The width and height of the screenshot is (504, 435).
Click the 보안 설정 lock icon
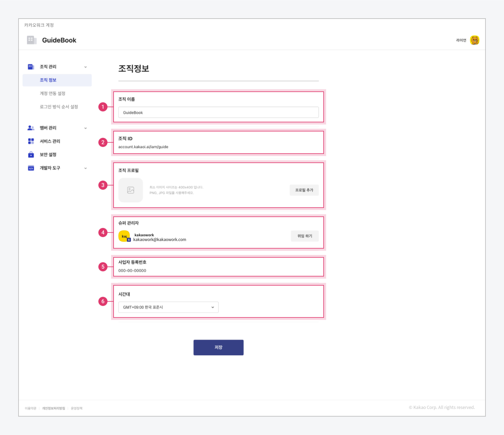click(x=31, y=155)
